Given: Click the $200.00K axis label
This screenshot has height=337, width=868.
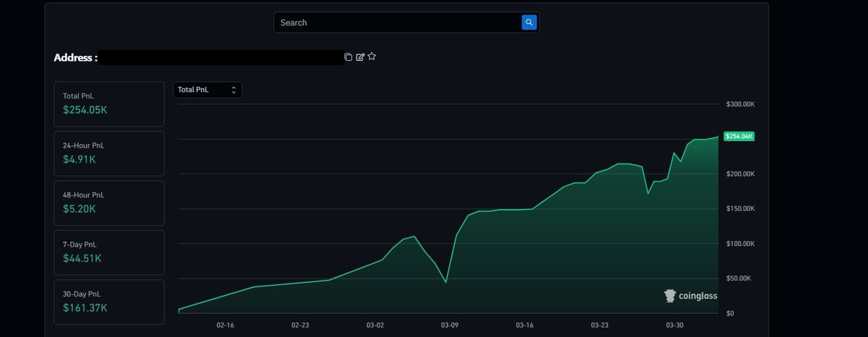Looking at the screenshot, I should point(741,174).
